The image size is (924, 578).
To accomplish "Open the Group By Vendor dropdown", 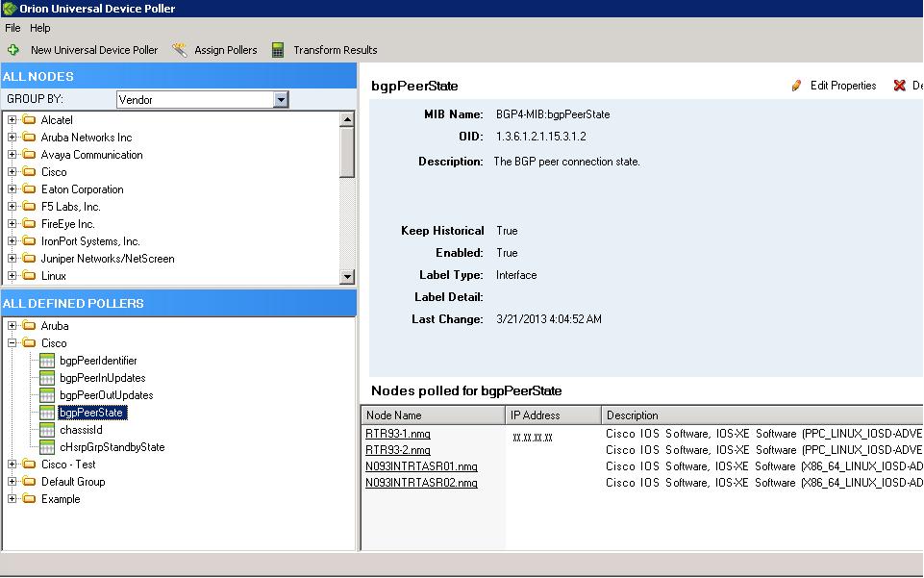I will (x=281, y=100).
